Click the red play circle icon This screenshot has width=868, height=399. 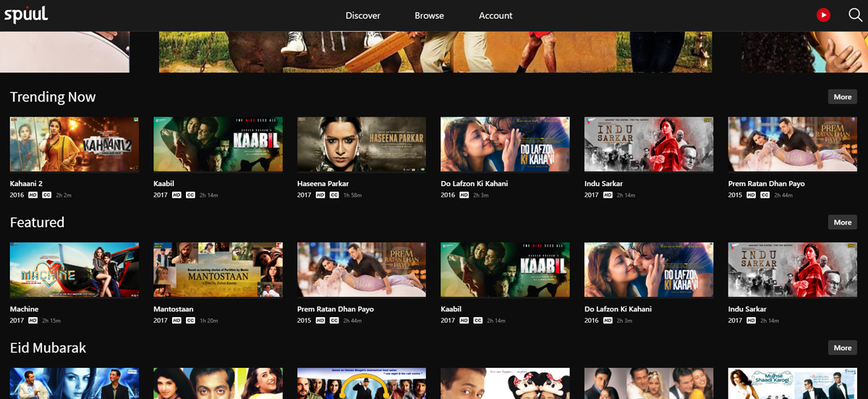(x=823, y=14)
